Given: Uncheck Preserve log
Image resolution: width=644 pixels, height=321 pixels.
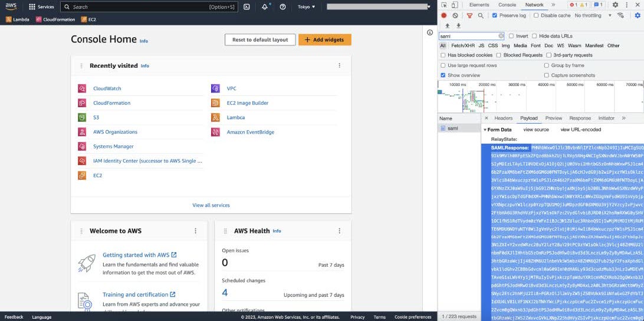Looking at the screenshot, I should 494,15.
